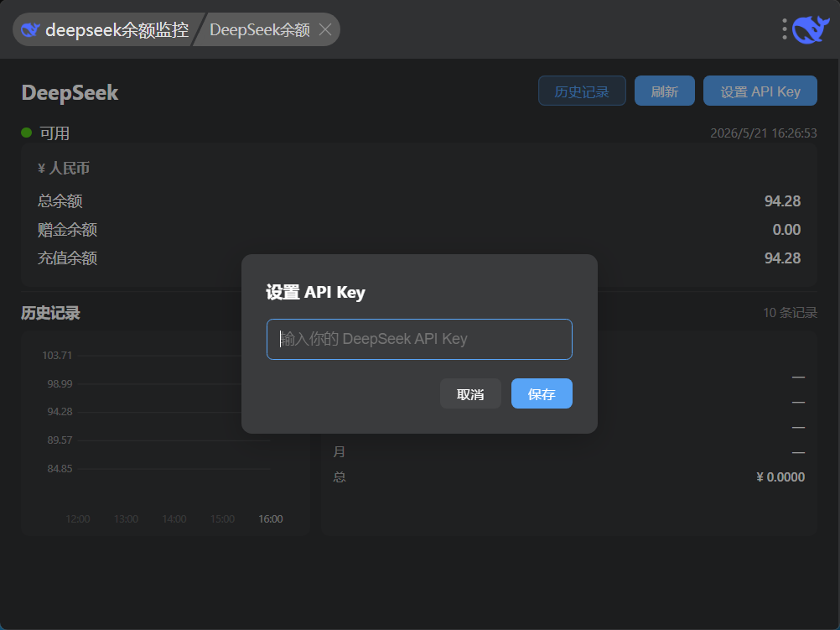The width and height of the screenshot is (840, 630).
Task: Click the 总余额 label
Action: pyautogui.click(x=60, y=201)
